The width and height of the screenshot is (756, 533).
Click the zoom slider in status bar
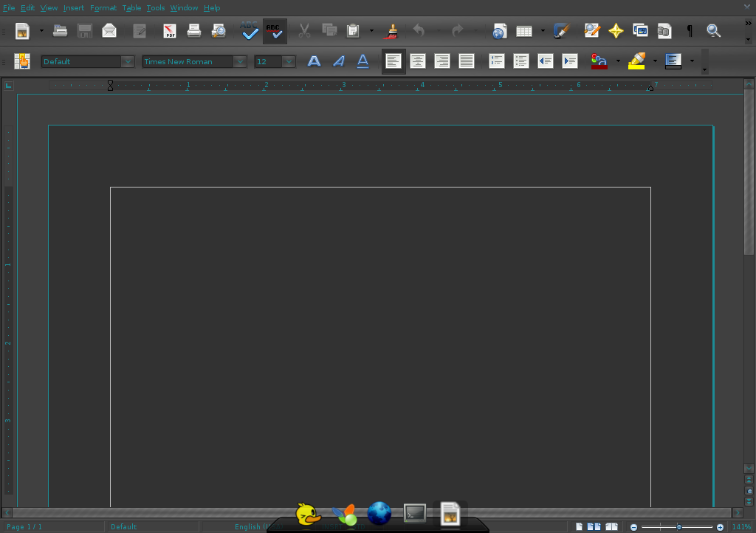pos(678,527)
